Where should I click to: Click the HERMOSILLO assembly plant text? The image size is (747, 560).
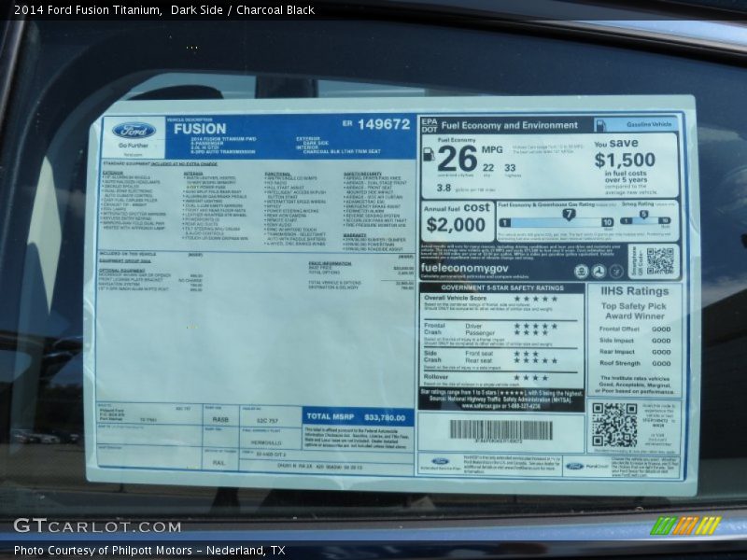[266, 442]
